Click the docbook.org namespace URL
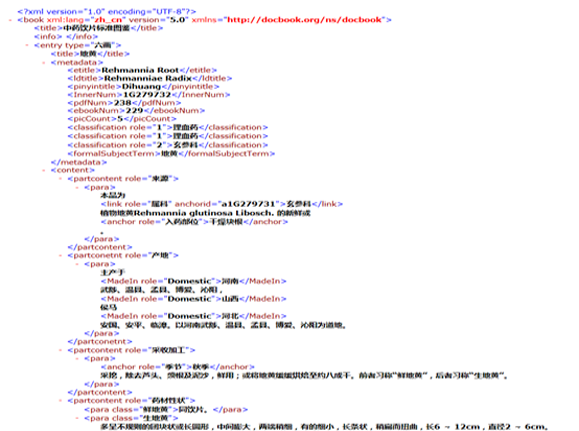Viewport: 579px width, 431px height. pyautogui.click(x=306, y=20)
